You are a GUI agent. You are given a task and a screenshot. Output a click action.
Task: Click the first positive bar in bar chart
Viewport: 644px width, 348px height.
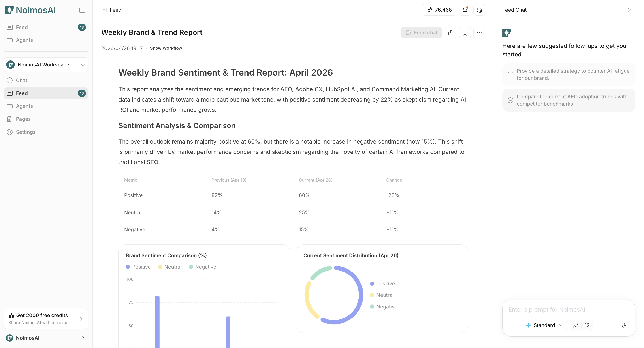click(x=157, y=322)
